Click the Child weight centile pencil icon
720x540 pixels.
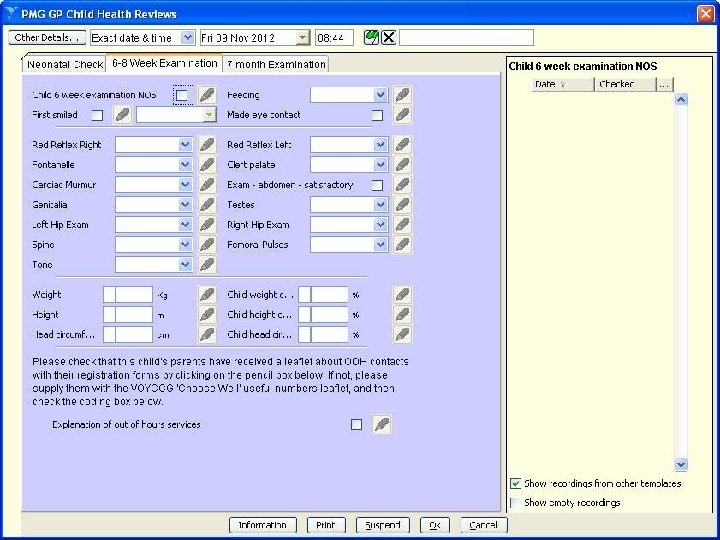[402, 295]
